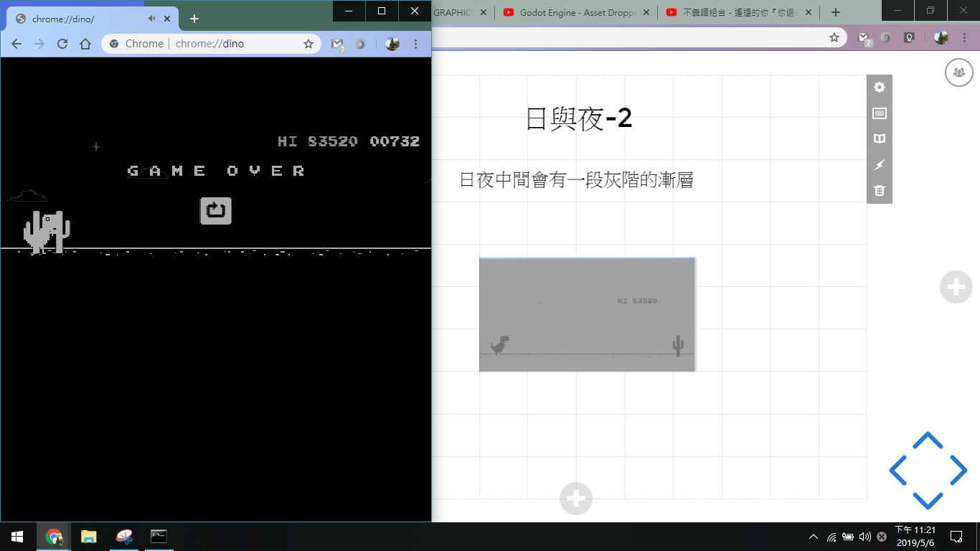Navigate to the slide above with up arrow

tap(928, 439)
